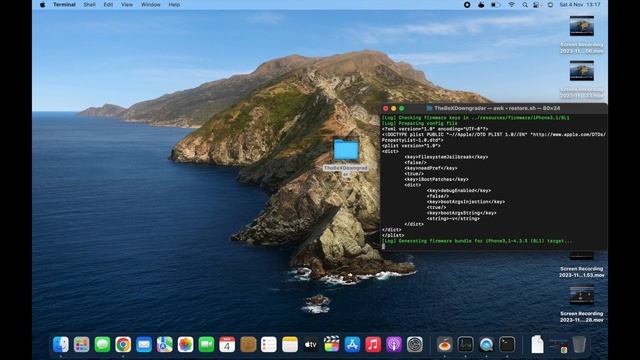The image size is (640, 360).
Task: Click the 'Preparing config file' log line
Action: pos(420,123)
